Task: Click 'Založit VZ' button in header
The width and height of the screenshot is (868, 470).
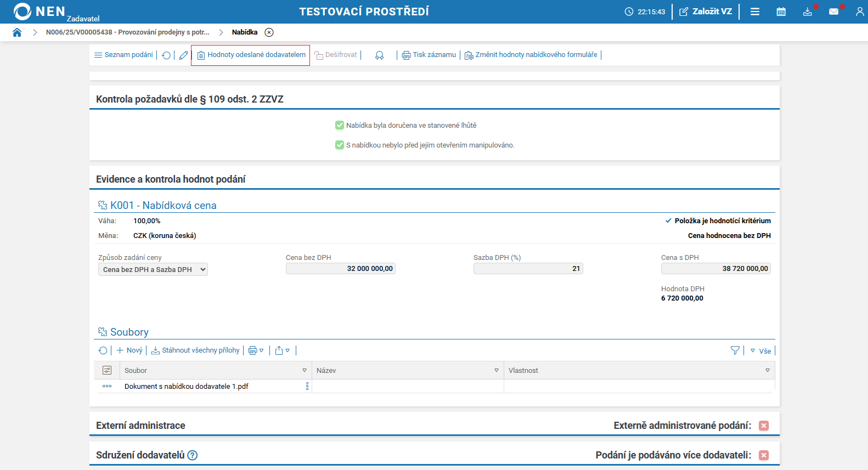Action: (706, 12)
